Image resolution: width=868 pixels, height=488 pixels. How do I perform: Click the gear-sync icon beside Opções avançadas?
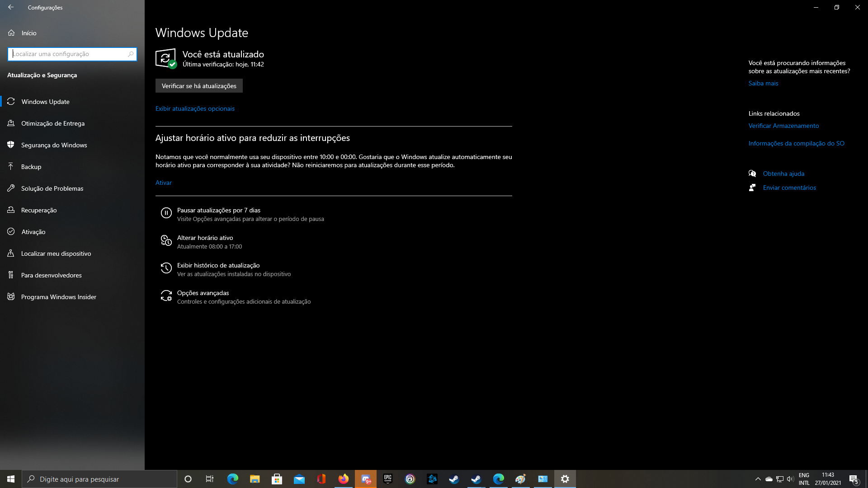click(166, 296)
